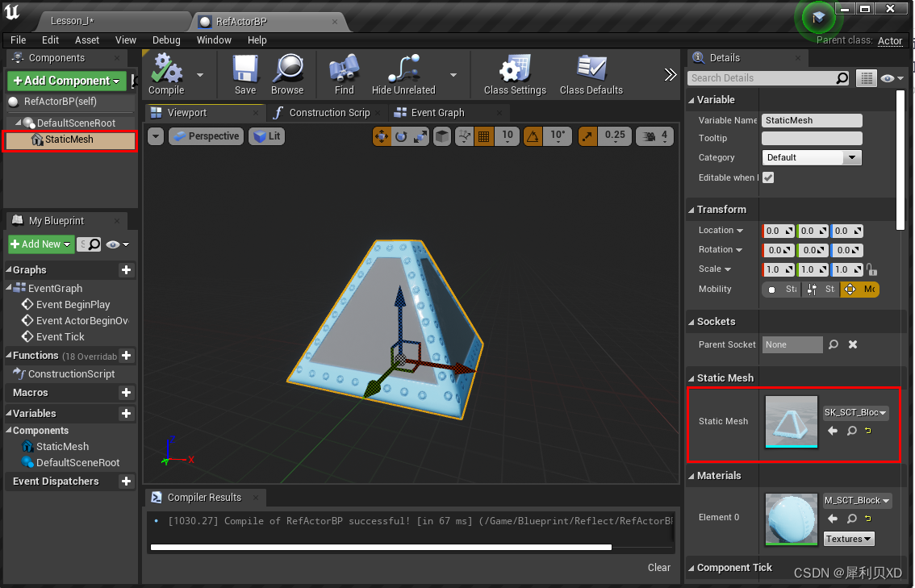915x588 pixels.
Task: Open Textures dropdown under Element 0
Action: [x=849, y=539]
